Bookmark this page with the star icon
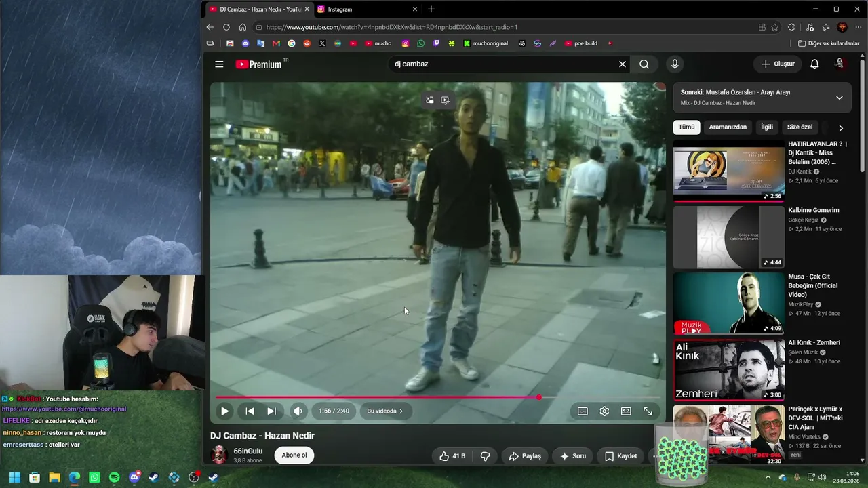This screenshot has height=488, width=868. pos(774,27)
